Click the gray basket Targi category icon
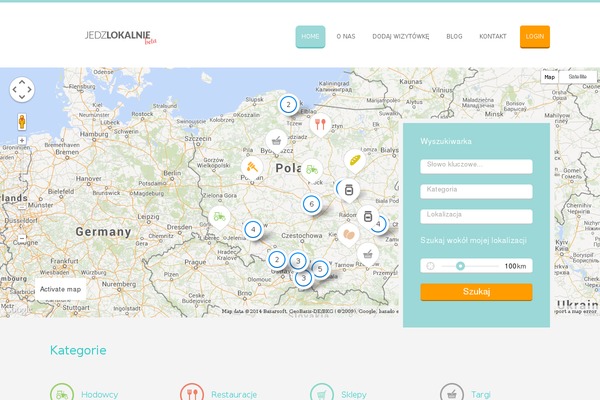The image size is (600, 400). 452,392
